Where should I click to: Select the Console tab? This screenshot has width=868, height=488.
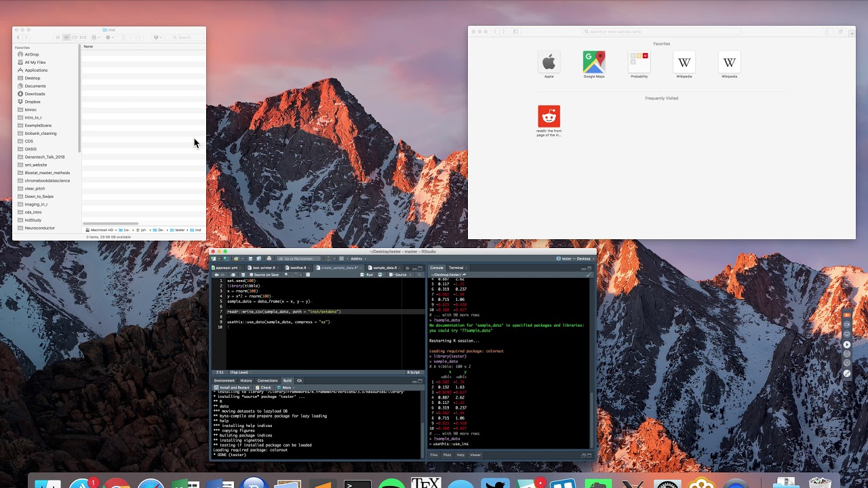(x=437, y=268)
